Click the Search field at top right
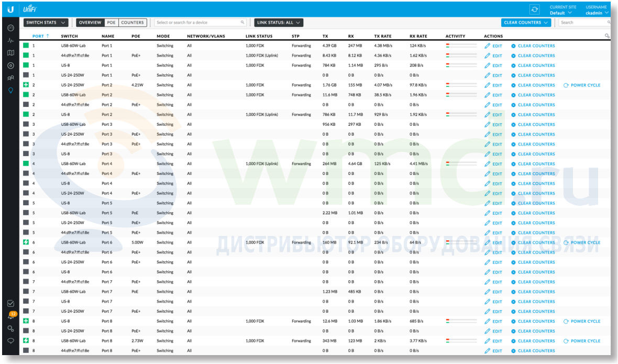Image resolution: width=618 pixels, height=364 pixels. coord(584,23)
